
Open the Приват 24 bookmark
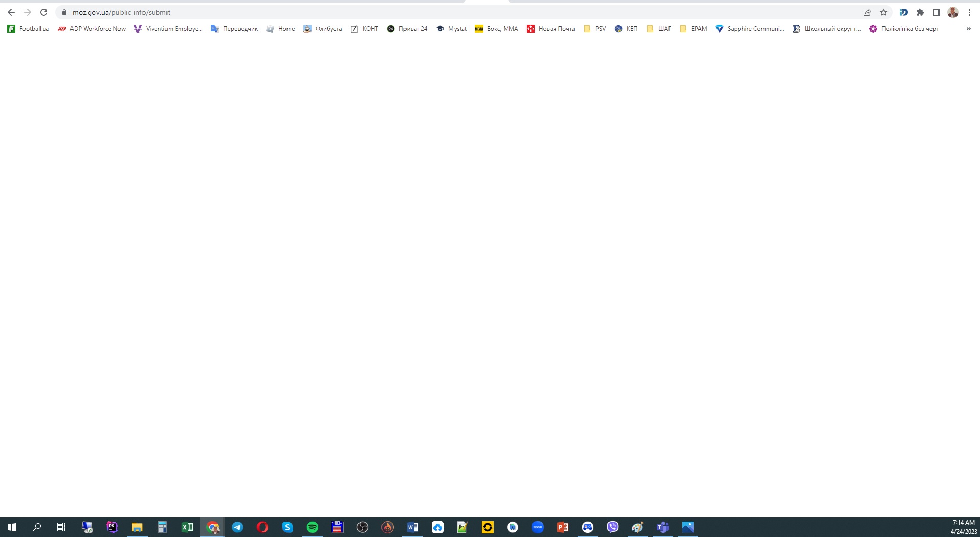point(408,29)
